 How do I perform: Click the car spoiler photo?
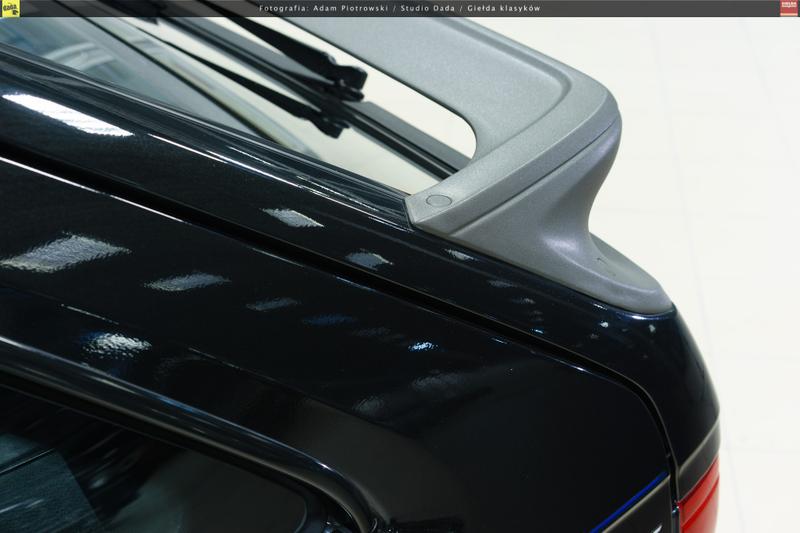[x=400, y=275]
